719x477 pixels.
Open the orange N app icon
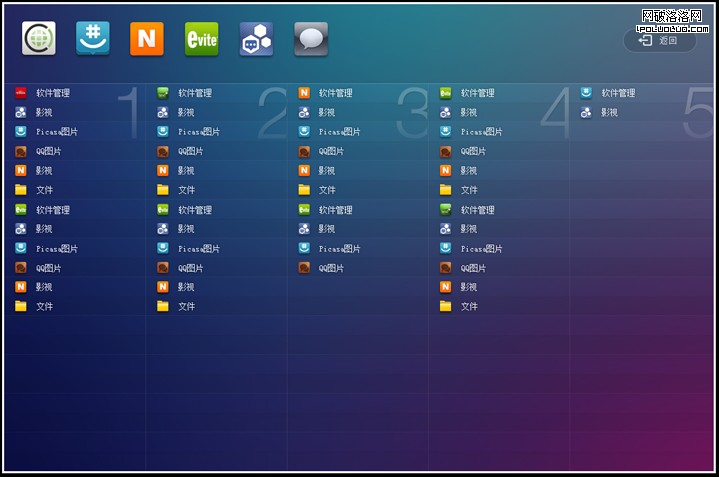pyautogui.click(x=147, y=39)
